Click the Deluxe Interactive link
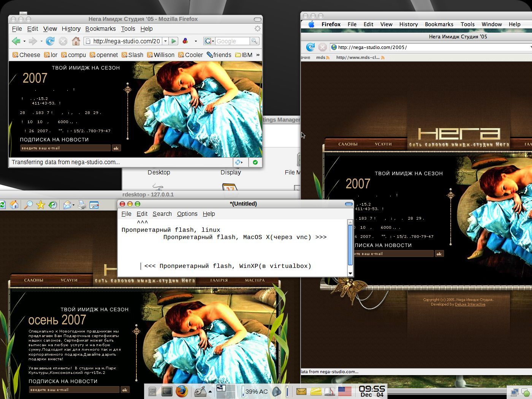 pos(470,304)
